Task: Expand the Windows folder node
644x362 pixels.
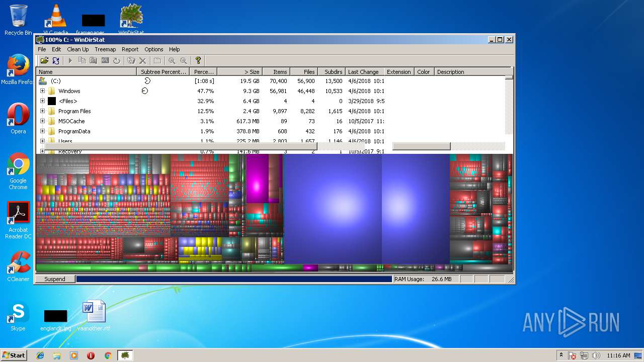Action: click(x=42, y=91)
